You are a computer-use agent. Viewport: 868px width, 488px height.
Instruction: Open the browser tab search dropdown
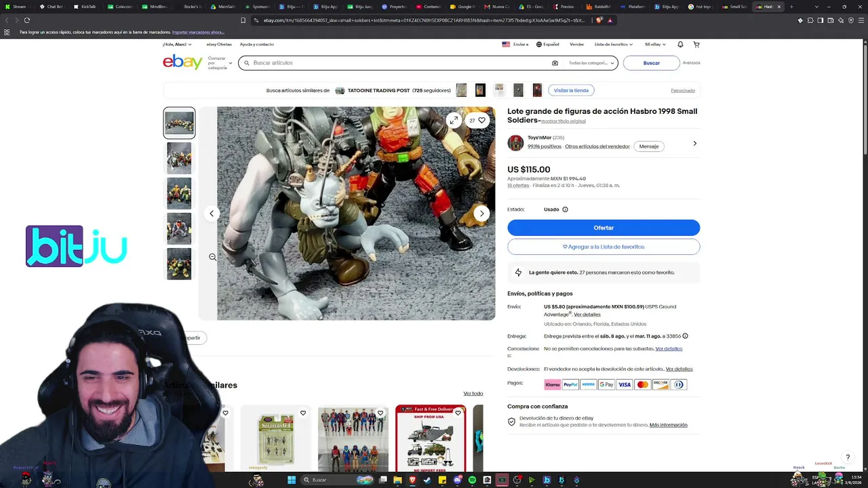click(816, 7)
